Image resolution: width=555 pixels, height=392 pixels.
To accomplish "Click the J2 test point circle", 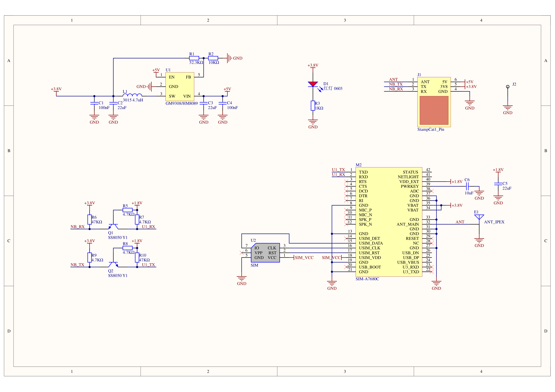I will (x=508, y=87).
